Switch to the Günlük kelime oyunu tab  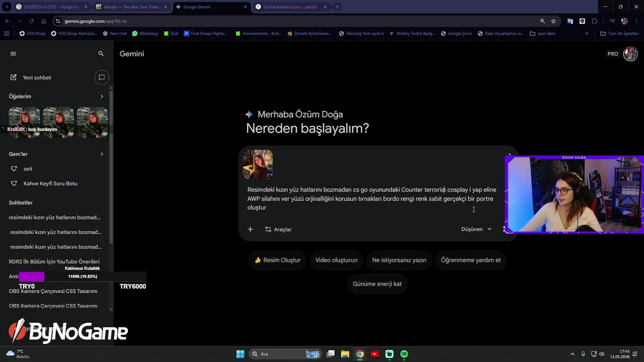[x=291, y=7]
